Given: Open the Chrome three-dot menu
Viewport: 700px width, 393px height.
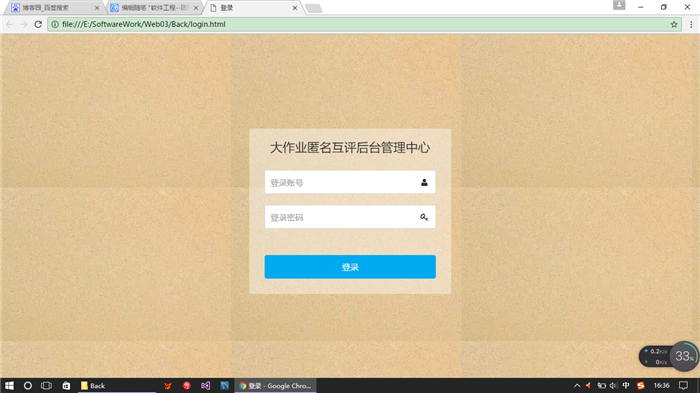Looking at the screenshot, I should [x=691, y=25].
